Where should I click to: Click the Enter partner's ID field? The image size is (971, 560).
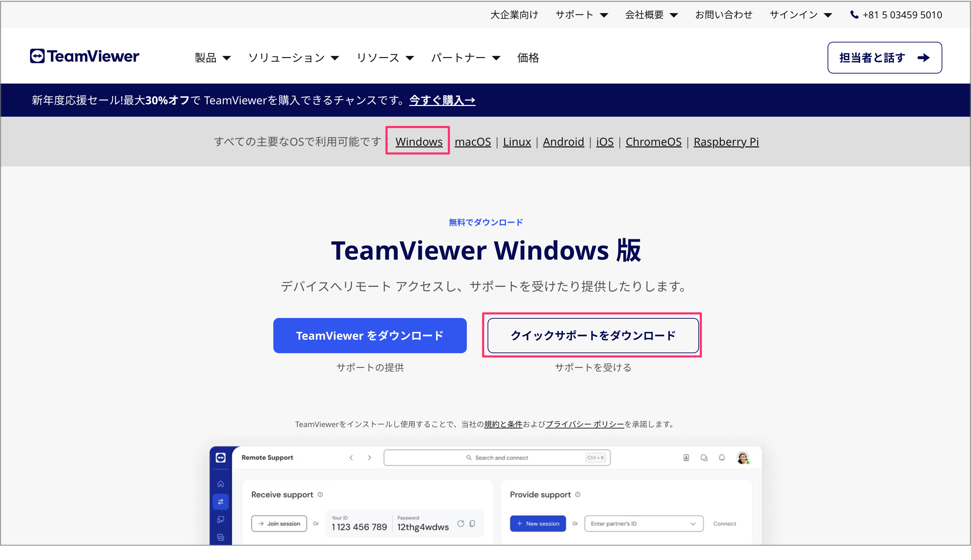[x=643, y=523]
